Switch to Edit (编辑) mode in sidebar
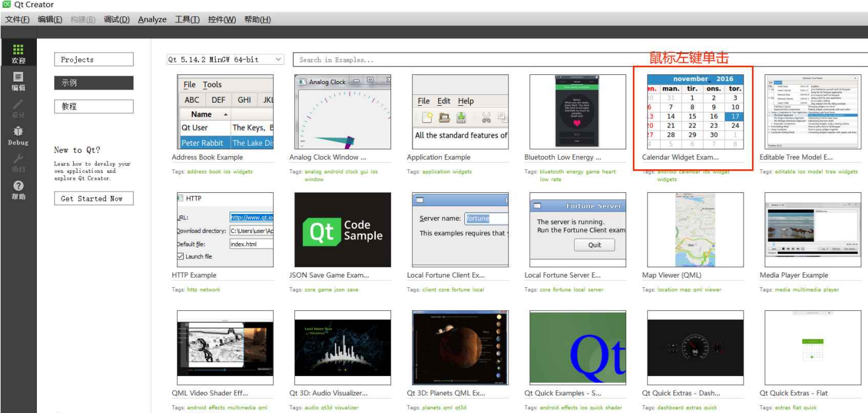 18,81
